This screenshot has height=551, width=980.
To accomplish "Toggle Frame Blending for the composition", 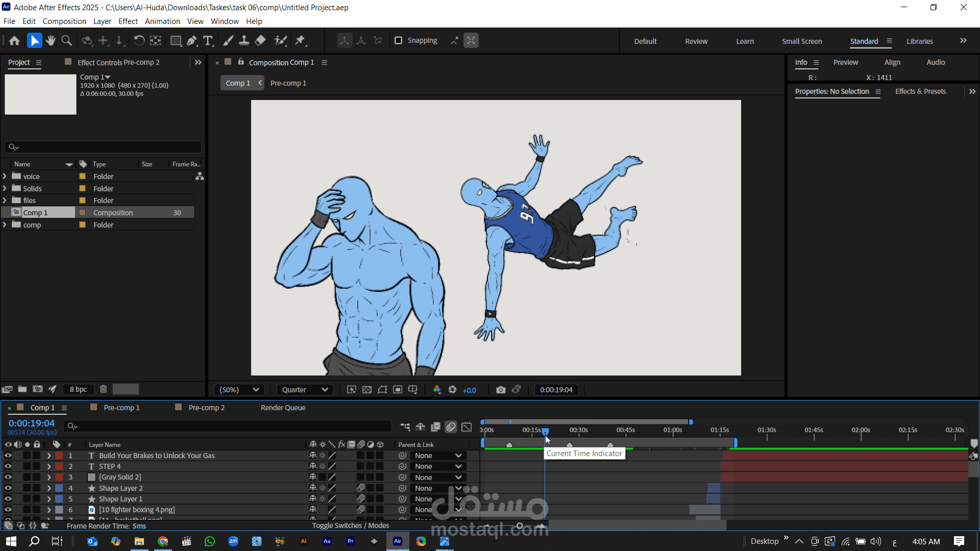I will tap(435, 427).
